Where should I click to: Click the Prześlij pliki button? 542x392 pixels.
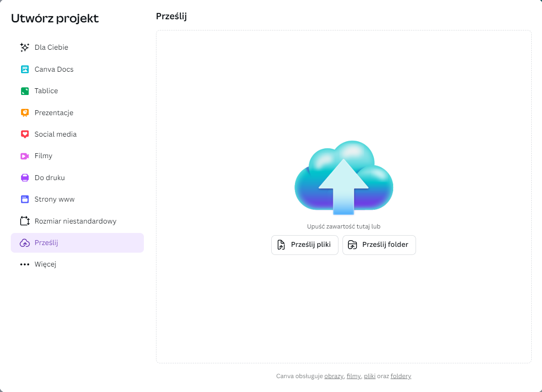point(305,245)
